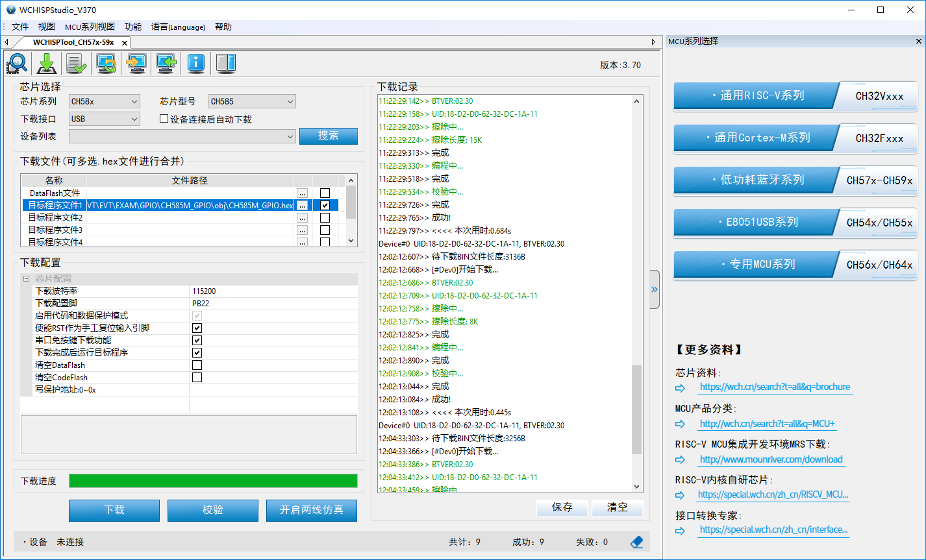The width and height of the screenshot is (926, 560).
Task: Click arrow icon beside mounriver download link
Action: 681,459
